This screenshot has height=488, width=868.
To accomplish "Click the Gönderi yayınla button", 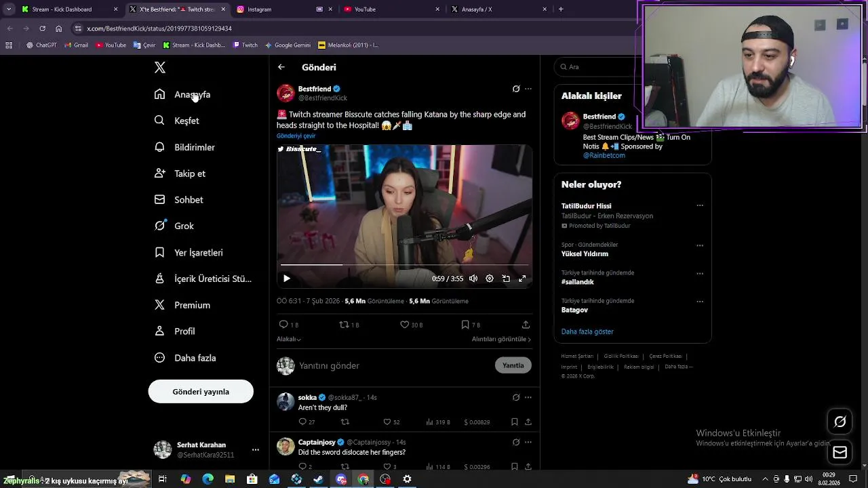I will (201, 392).
